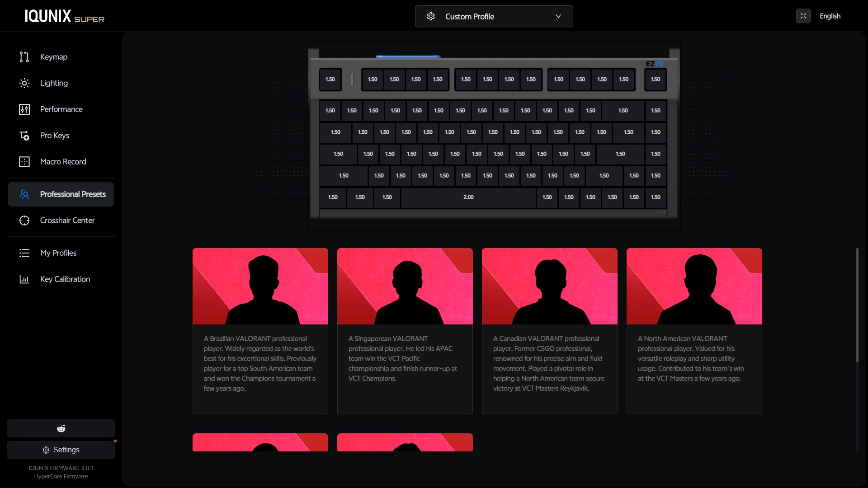868x488 pixels.
Task: Click the North American VALORANT description text
Action: coord(691,358)
